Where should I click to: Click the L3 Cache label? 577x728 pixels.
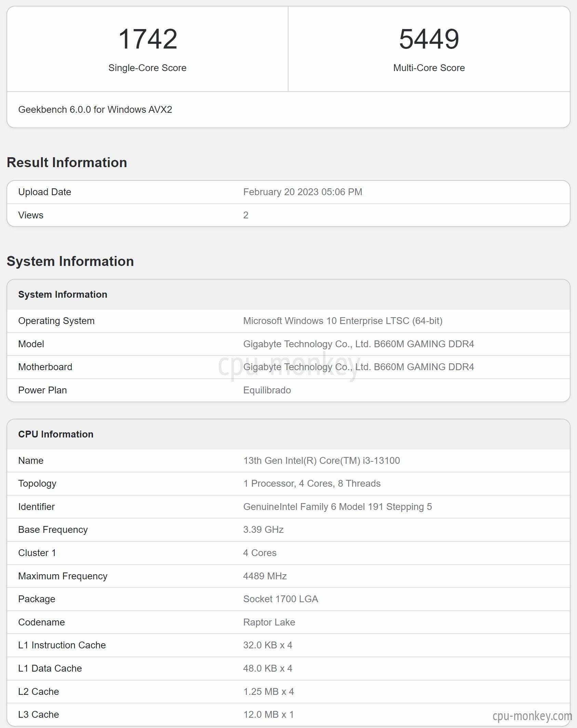point(39,714)
